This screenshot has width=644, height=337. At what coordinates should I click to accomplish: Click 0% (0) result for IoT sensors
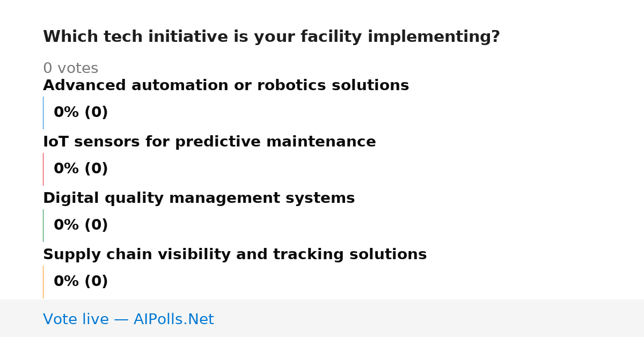tap(80, 169)
